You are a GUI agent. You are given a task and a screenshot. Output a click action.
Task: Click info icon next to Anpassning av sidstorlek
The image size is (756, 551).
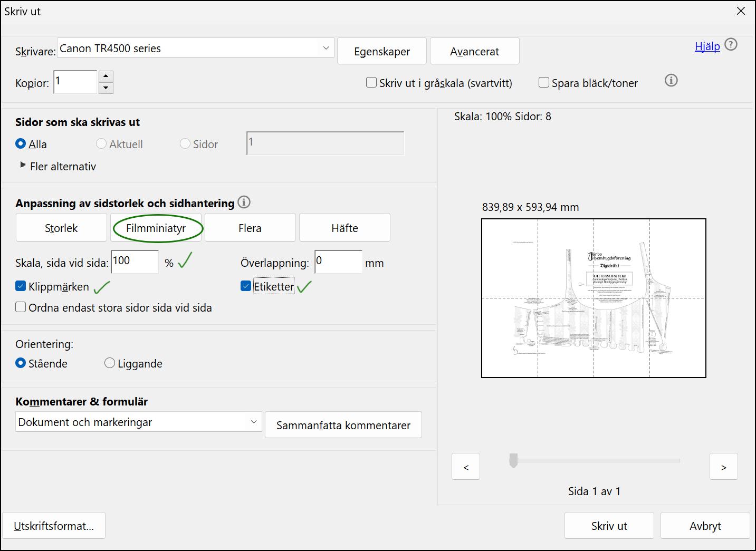pos(244,202)
